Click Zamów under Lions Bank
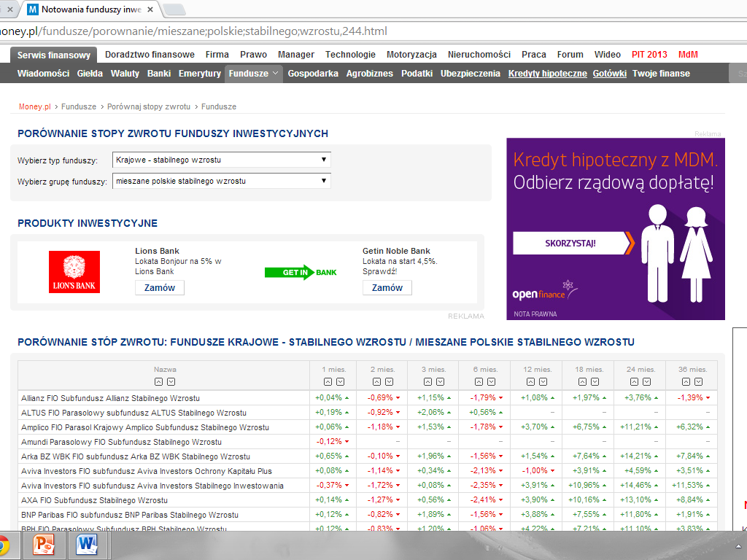This screenshot has height=560, width=747. tap(160, 287)
